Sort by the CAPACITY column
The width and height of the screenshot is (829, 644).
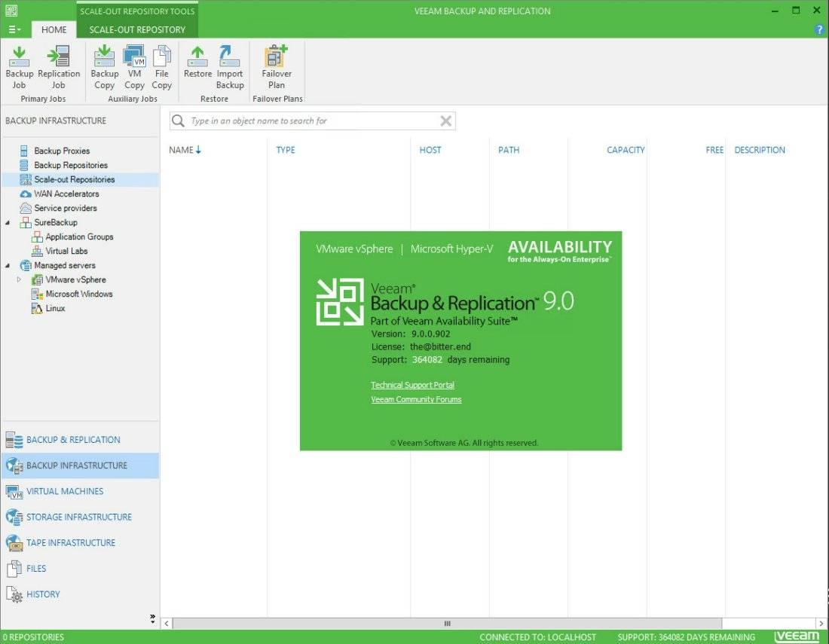click(626, 150)
